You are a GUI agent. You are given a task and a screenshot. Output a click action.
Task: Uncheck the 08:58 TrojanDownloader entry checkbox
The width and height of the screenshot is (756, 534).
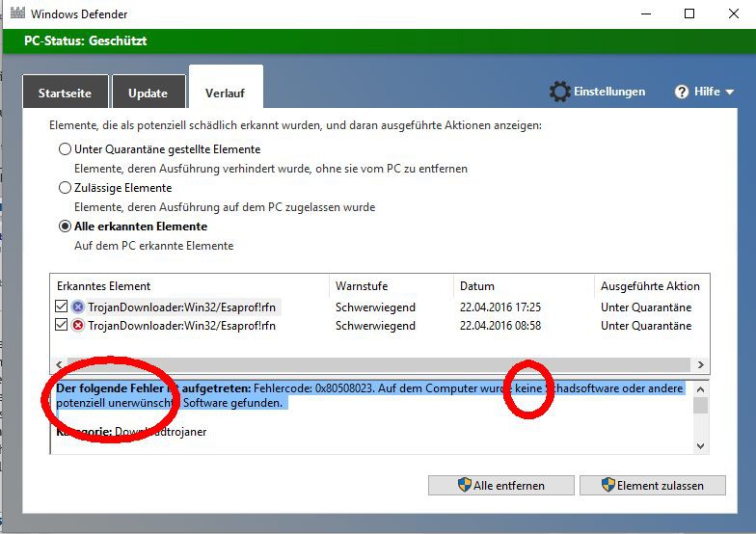(x=62, y=324)
